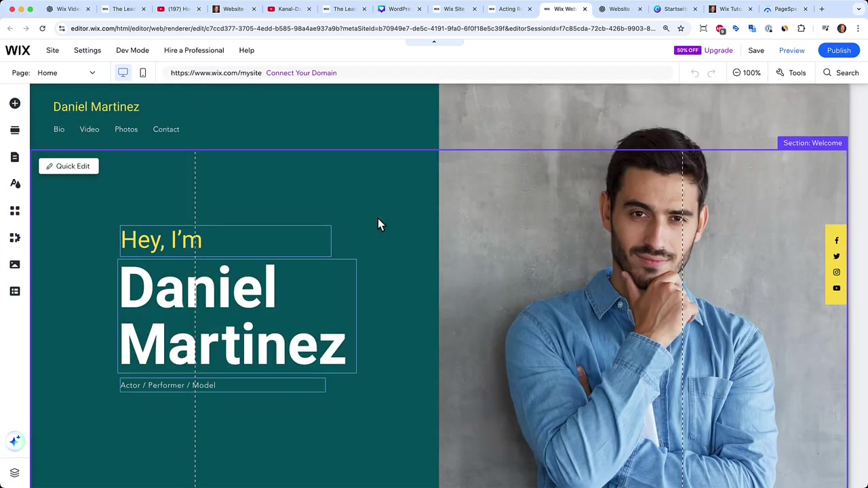Open the Chrome profile avatar
Viewport: 868px width, 488px height.
842,28
